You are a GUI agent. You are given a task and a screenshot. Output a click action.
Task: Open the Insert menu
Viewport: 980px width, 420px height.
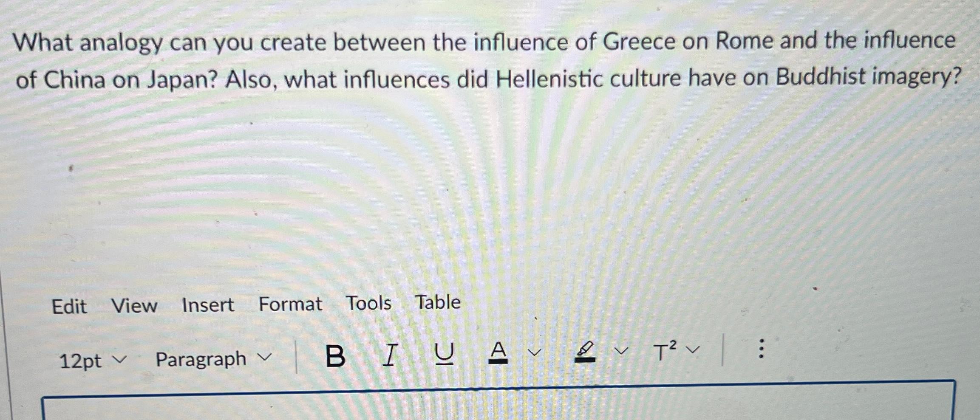click(208, 305)
